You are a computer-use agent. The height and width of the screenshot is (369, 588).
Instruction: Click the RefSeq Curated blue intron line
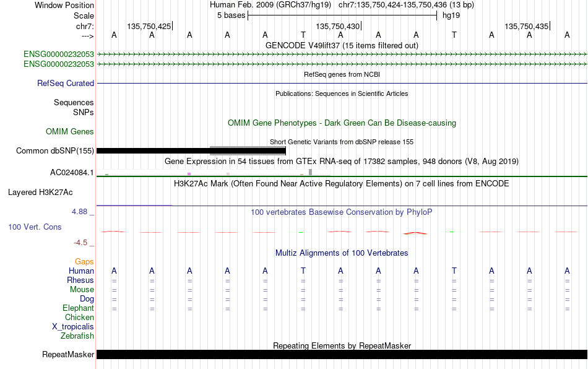click(x=342, y=83)
